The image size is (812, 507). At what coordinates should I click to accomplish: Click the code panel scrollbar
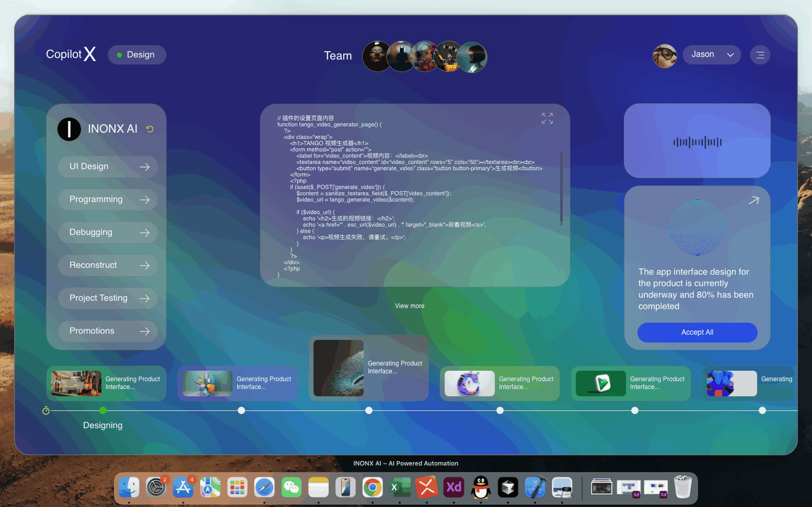(561, 188)
